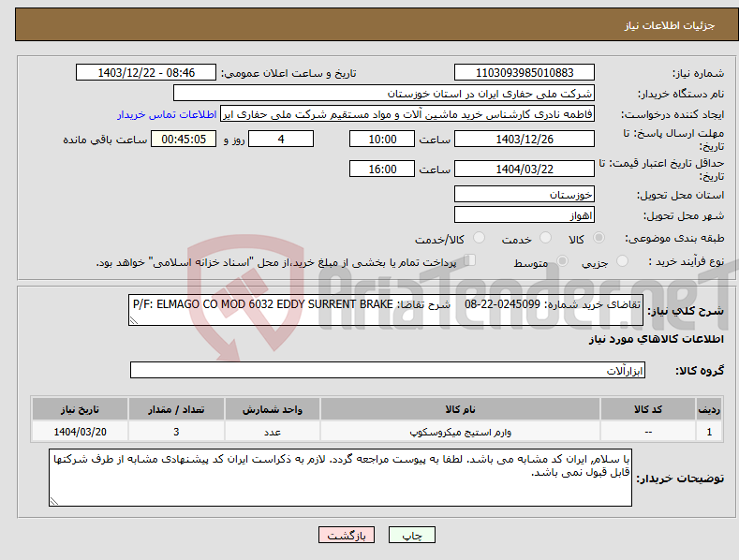Click the توضیحات خریدار notes textarea
This screenshot has height=560, width=739.
(340, 478)
